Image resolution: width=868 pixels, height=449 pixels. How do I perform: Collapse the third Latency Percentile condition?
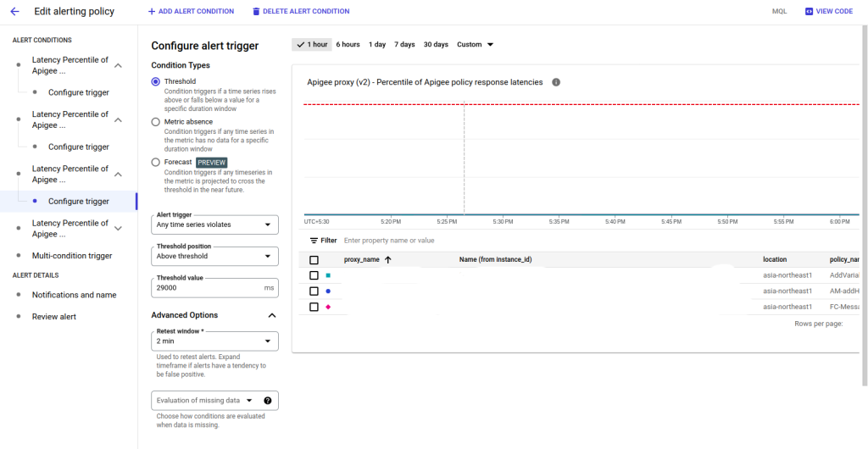[x=118, y=175]
